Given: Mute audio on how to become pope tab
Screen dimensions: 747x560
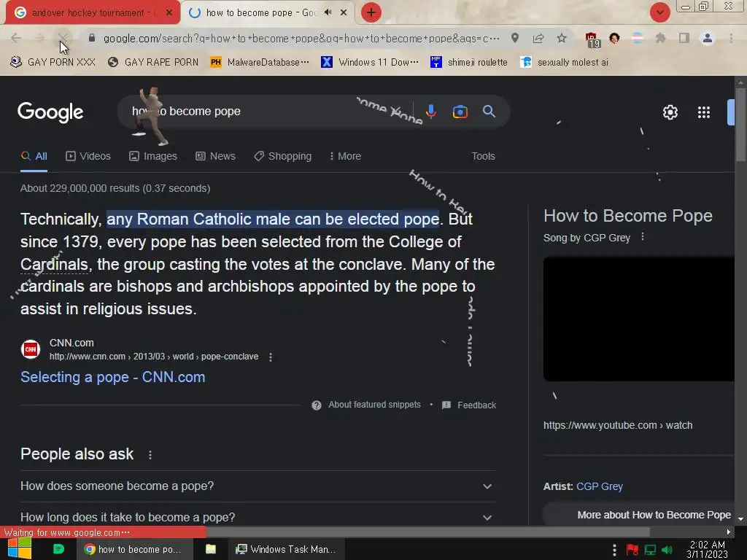Looking at the screenshot, I should pyautogui.click(x=328, y=12).
